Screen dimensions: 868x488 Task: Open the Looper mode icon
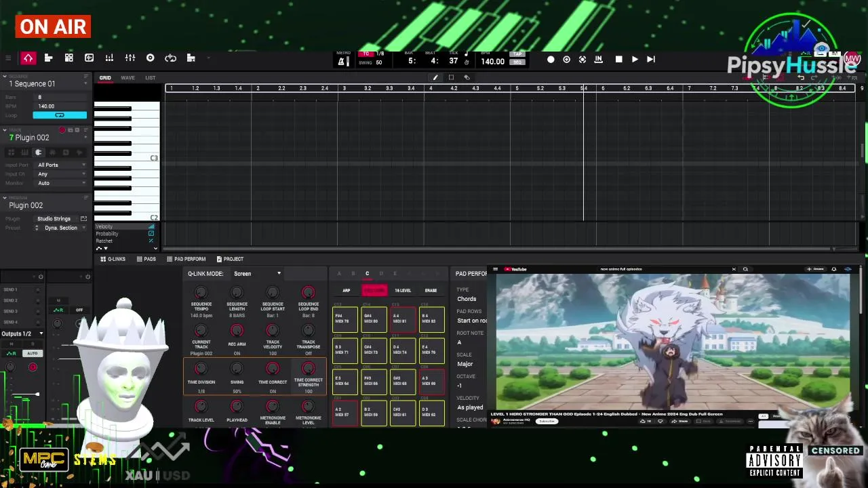(x=171, y=58)
